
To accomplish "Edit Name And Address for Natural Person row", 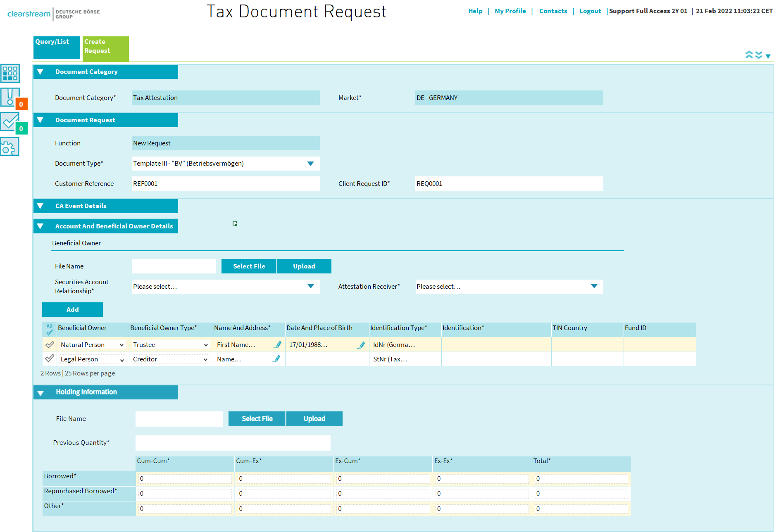I will coord(277,344).
